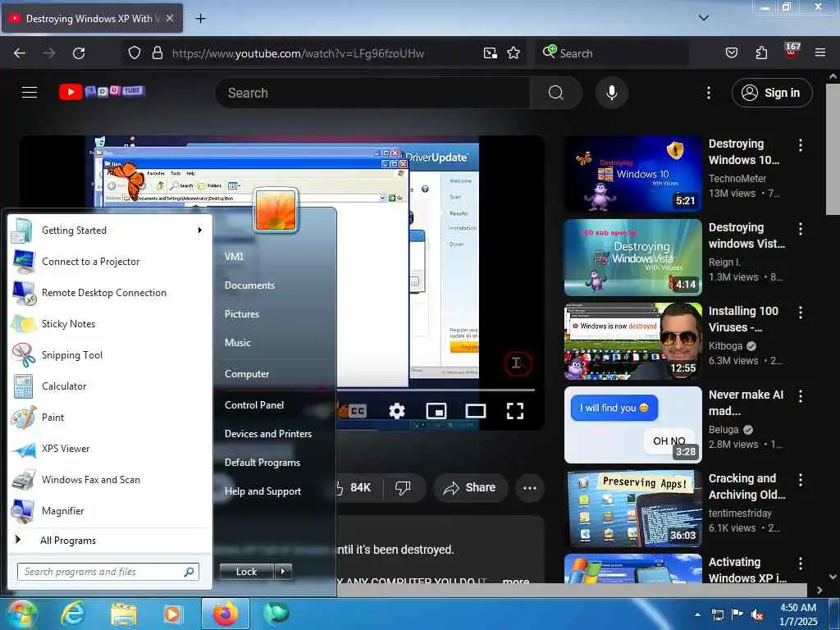The image size is (840, 630).
Task: Reload the page in Firefox
Action: [79, 53]
